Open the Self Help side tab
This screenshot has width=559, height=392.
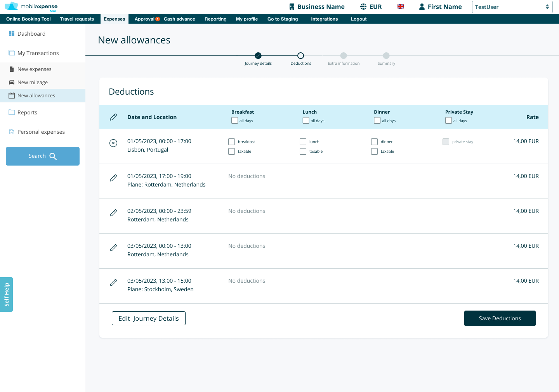(x=7, y=294)
